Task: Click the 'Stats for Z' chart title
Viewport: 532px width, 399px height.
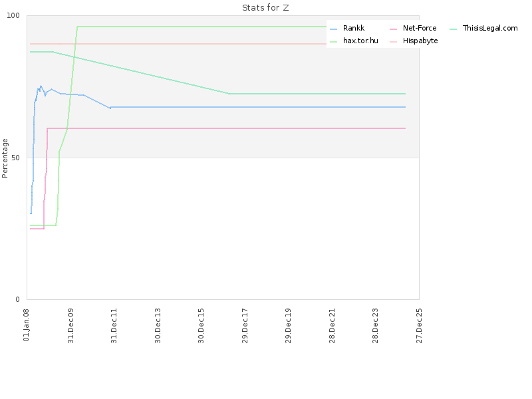Action: [265, 8]
